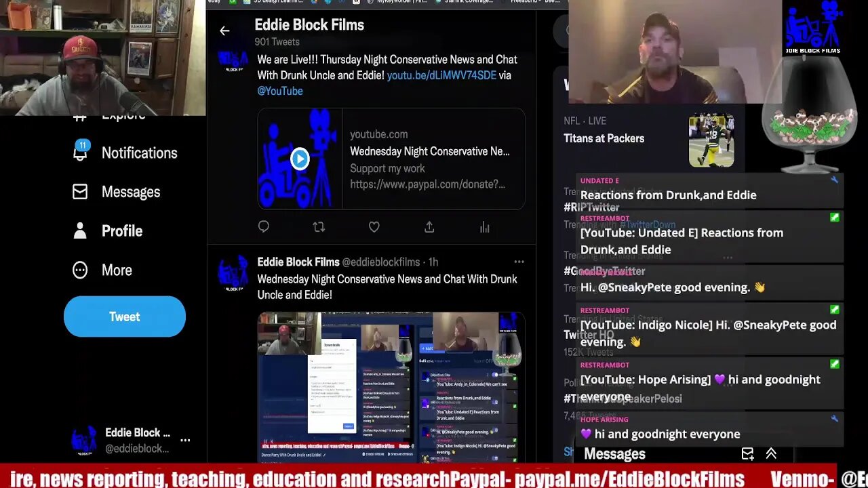Click @eddieblockfilms handle on second tweet
The height and width of the screenshot is (488, 868).
pos(381,262)
